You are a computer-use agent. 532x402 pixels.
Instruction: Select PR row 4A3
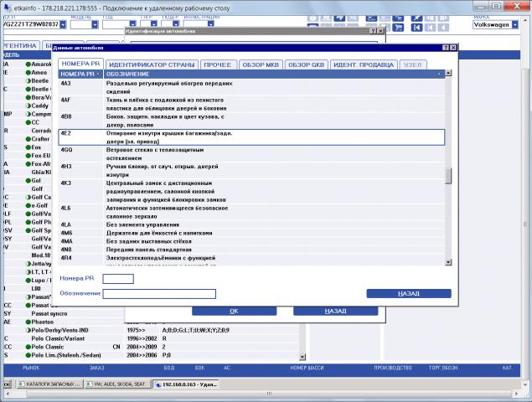click(251, 88)
